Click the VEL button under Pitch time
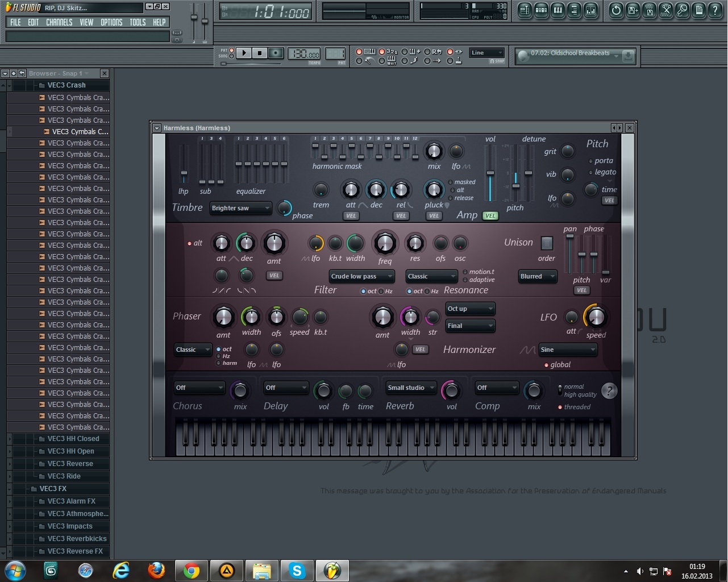This screenshot has width=728, height=582. point(609,201)
